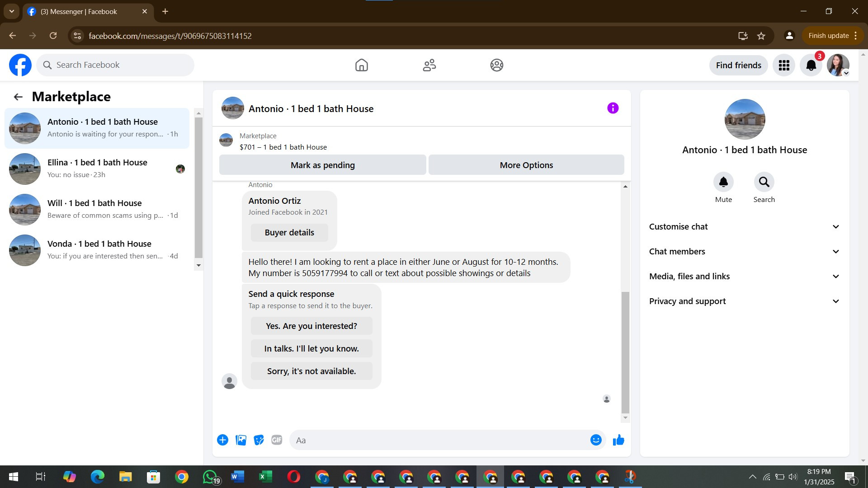Open the house avatar in the right panel
The image size is (868, 488).
point(745,119)
